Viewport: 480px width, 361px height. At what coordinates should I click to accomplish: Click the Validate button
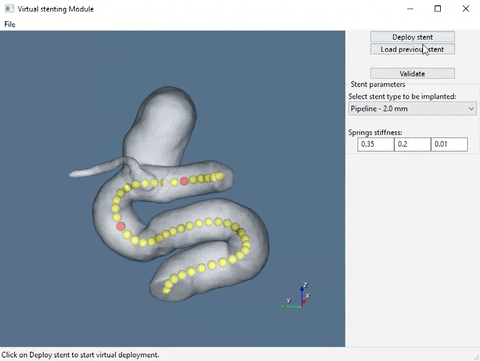(412, 74)
